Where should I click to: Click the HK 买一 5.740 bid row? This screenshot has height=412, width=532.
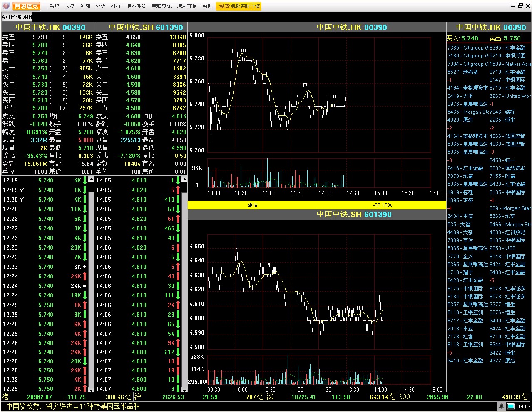[48, 77]
